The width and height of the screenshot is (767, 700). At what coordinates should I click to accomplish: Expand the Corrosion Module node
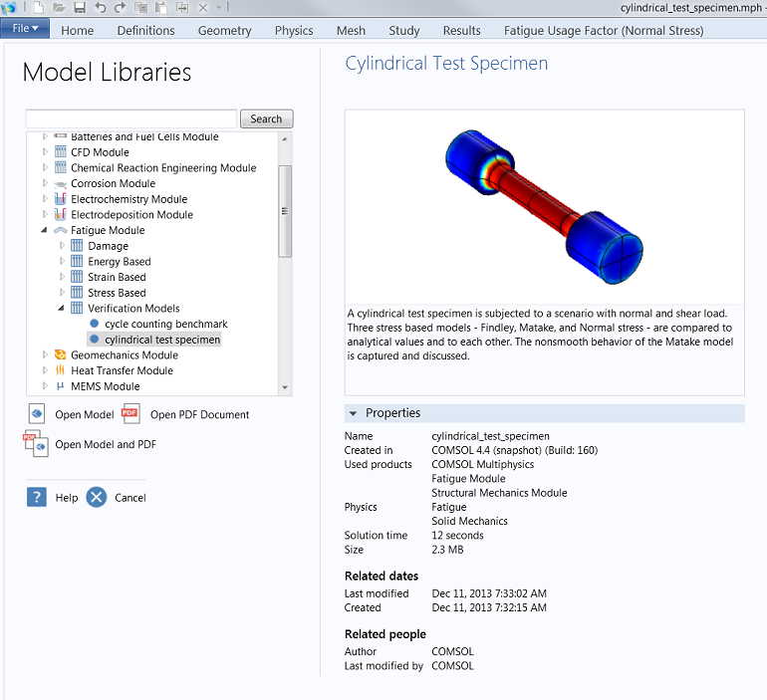pyautogui.click(x=45, y=183)
